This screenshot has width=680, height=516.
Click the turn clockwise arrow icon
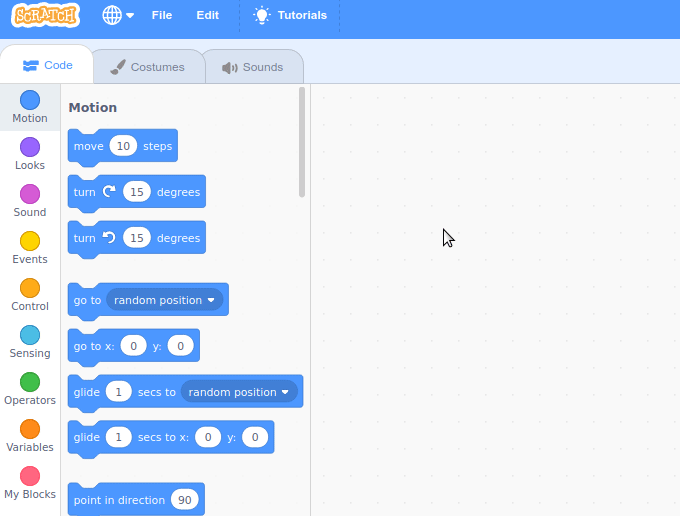coord(109,191)
